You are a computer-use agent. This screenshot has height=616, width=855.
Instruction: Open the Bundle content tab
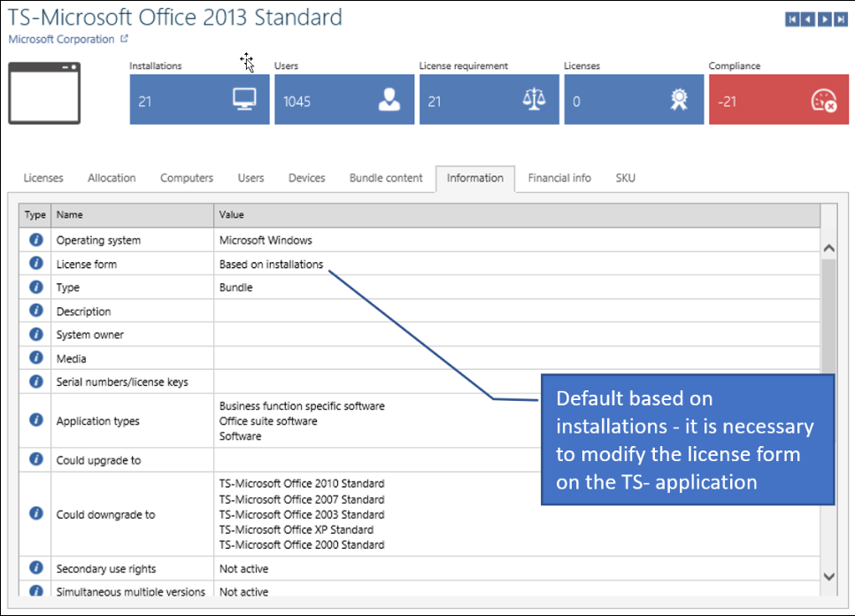(386, 178)
